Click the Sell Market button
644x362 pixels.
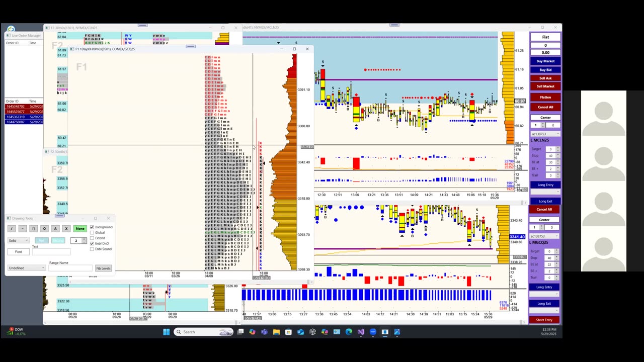pyautogui.click(x=545, y=86)
